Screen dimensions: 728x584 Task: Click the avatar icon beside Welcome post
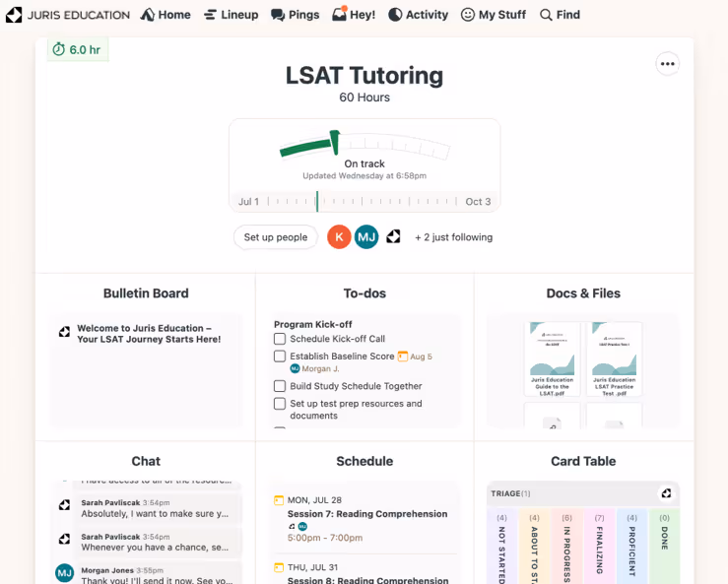(x=65, y=332)
